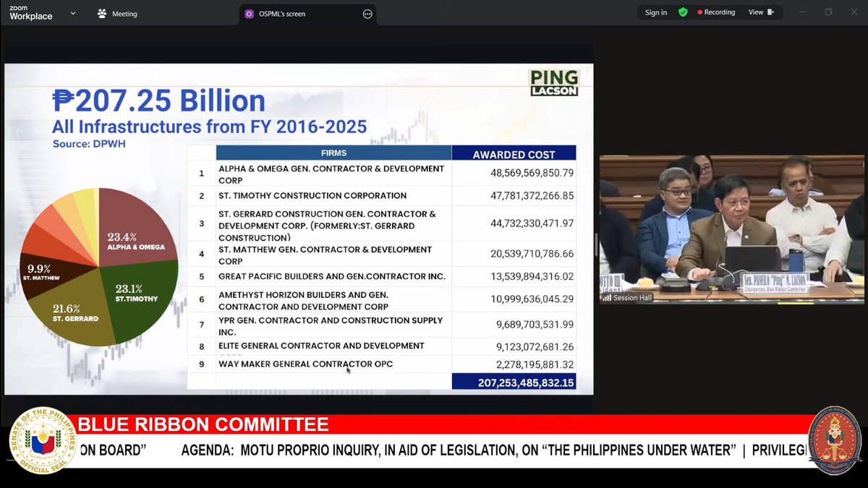Click ALPHA & OMEGA GEN. CONTRACTOR firm name
The width and height of the screenshot is (868, 488).
331,174
